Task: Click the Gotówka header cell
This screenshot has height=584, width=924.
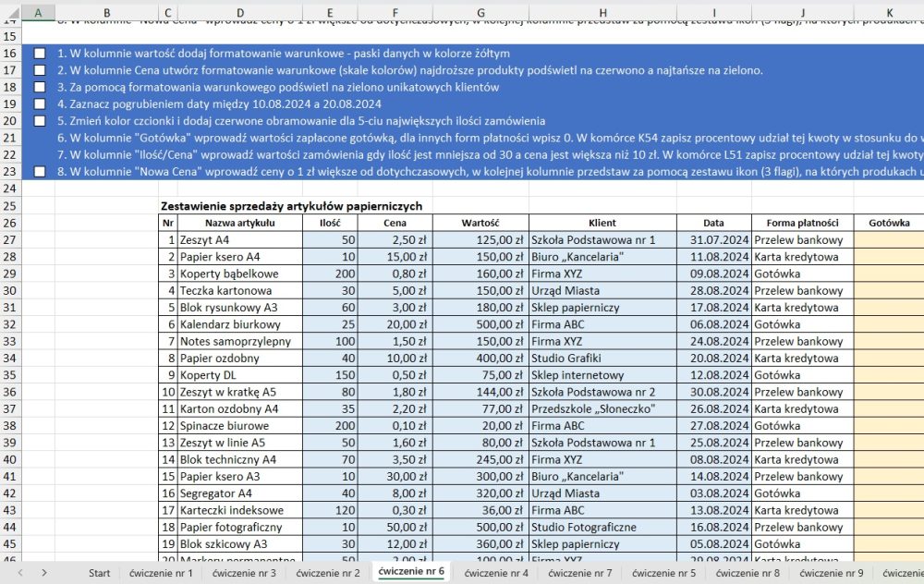Action: coord(889,223)
